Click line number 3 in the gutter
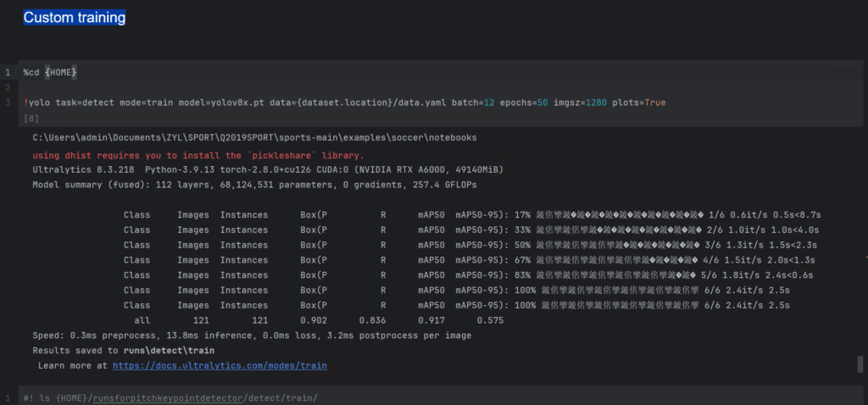The width and height of the screenshot is (868, 405). 7,103
